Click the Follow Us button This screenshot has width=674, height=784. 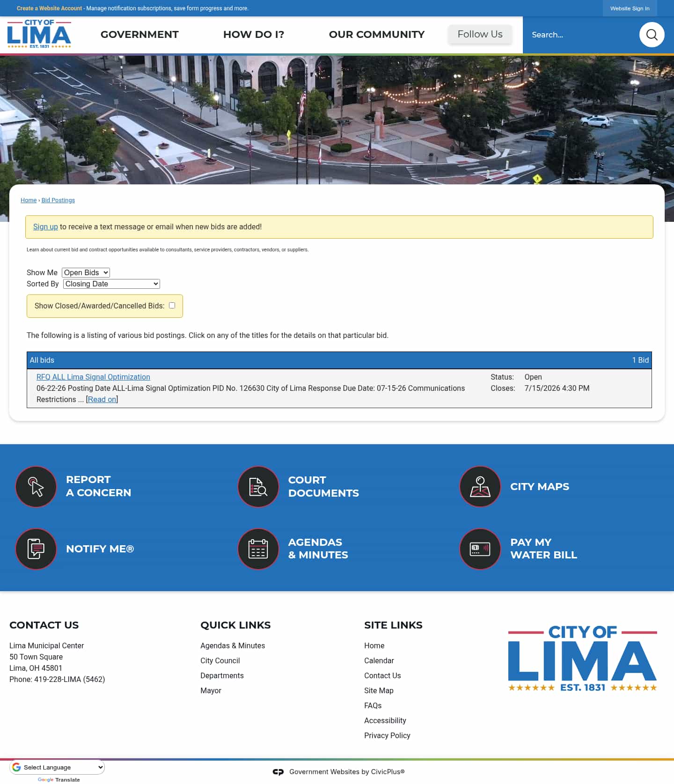click(480, 34)
